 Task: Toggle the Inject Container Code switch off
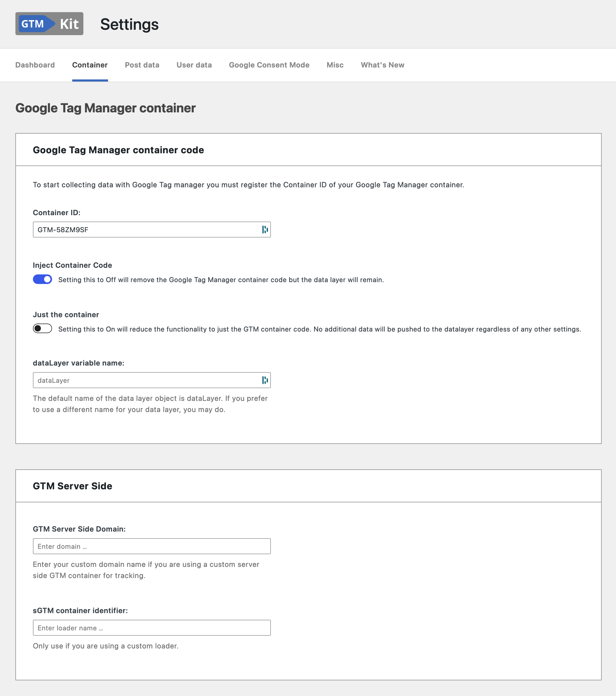(42, 279)
